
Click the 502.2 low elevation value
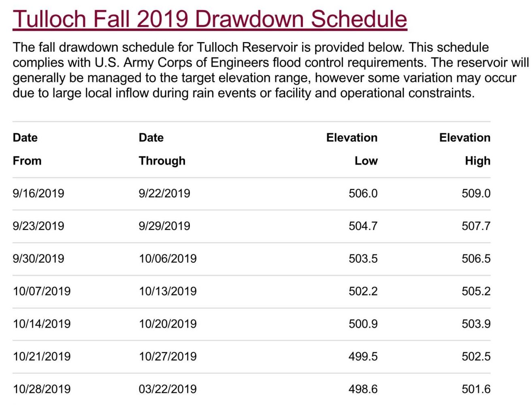coord(363,291)
